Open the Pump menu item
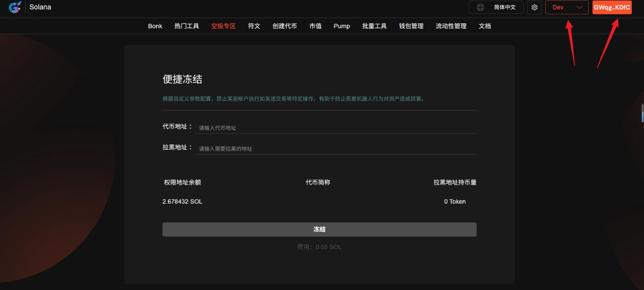Image resolution: width=644 pixels, height=290 pixels. (342, 26)
